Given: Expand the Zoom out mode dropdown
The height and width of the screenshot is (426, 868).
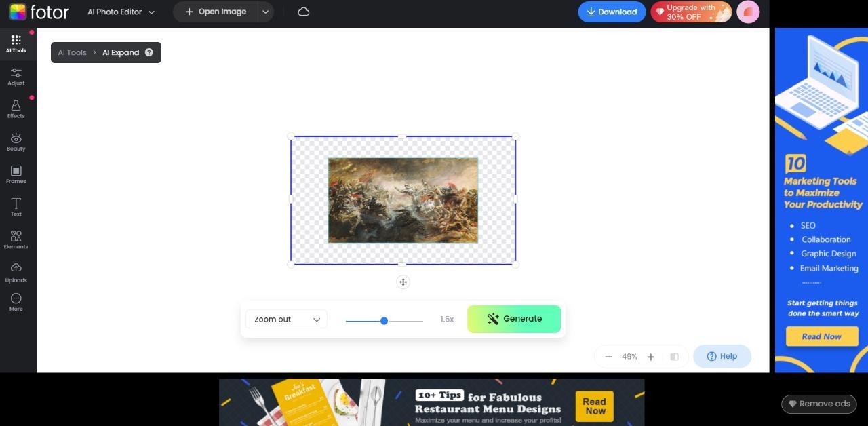Looking at the screenshot, I should coord(286,319).
